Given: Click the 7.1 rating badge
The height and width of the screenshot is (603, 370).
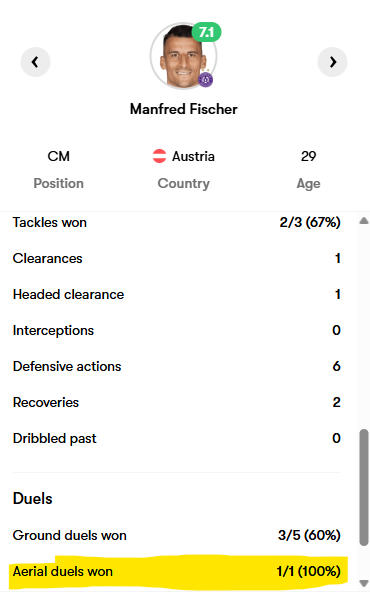Looking at the screenshot, I should 207,32.
